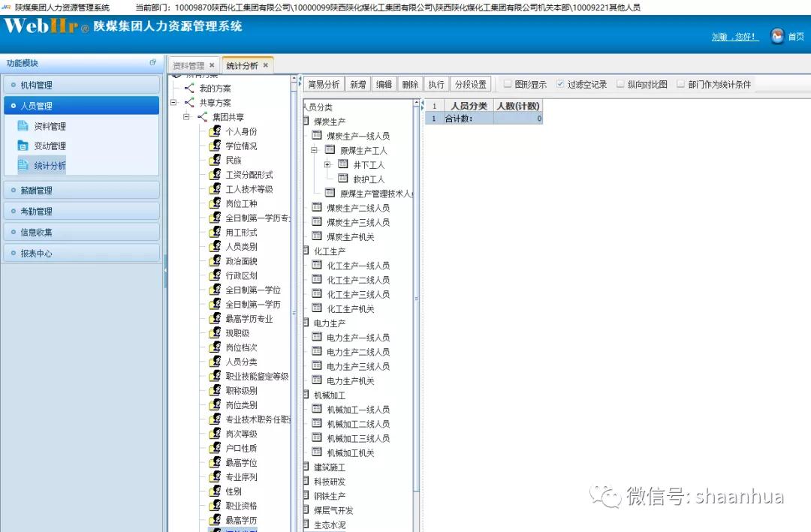
Task: Collapse the 集团共享 tree branch
Action: coord(187,117)
